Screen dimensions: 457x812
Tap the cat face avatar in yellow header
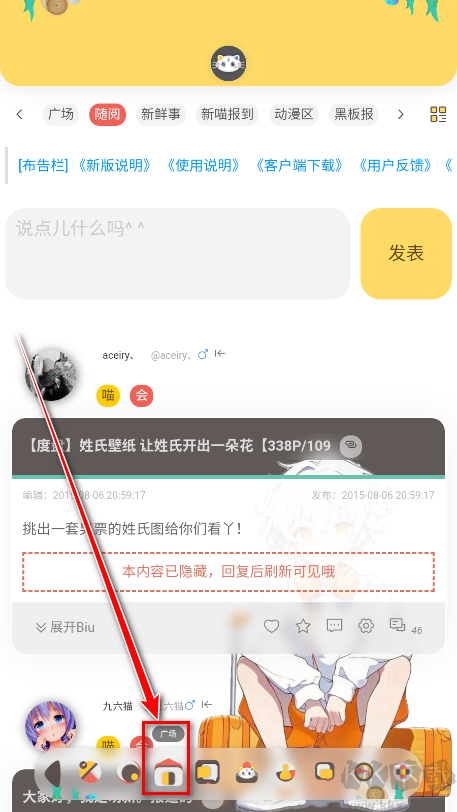(228, 64)
